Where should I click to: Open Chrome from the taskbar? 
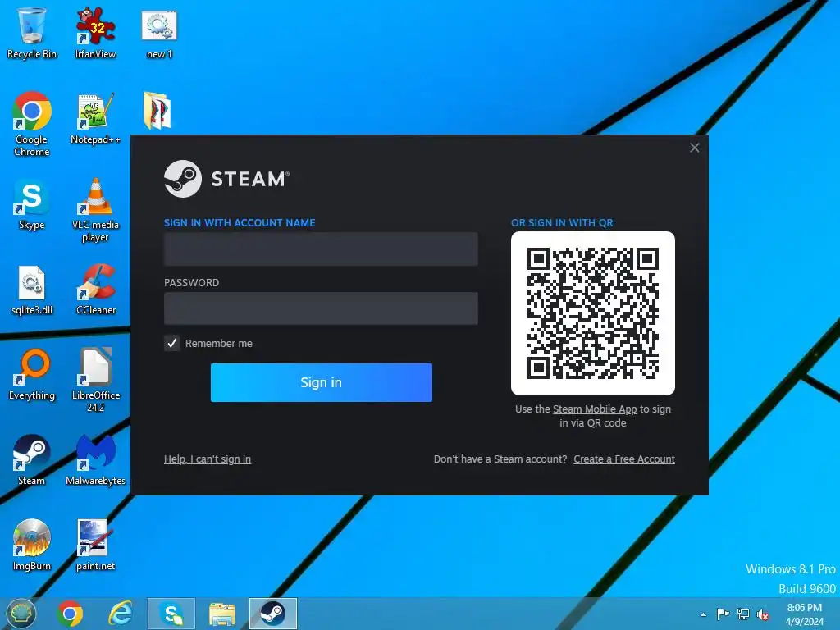pyautogui.click(x=71, y=614)
